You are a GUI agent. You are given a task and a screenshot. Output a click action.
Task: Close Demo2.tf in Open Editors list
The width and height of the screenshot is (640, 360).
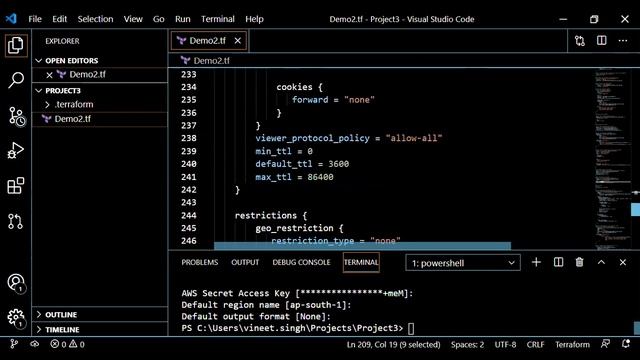click(x=49, y=75)
